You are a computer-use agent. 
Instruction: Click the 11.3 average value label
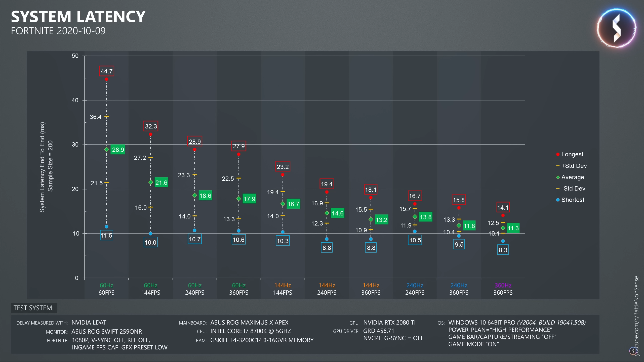click(x=513, y=228)
